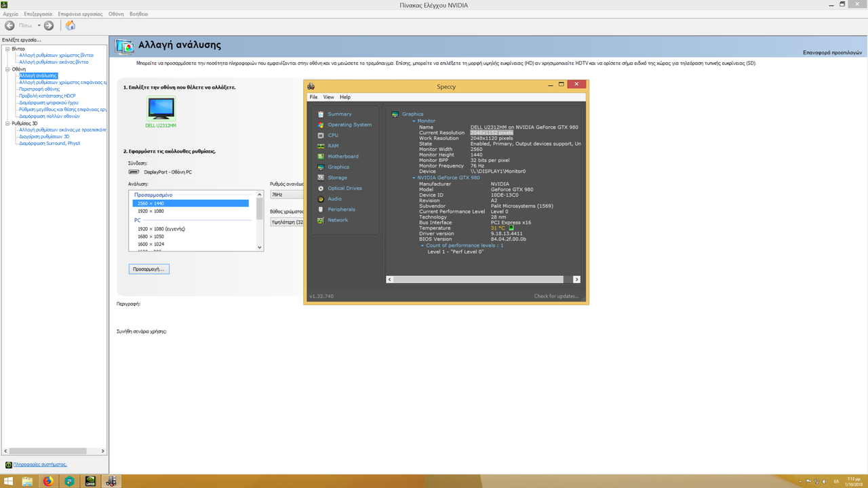Click the Storage icon in Speccy
Screen dimensions: 868x488
(x=320, y=178)
